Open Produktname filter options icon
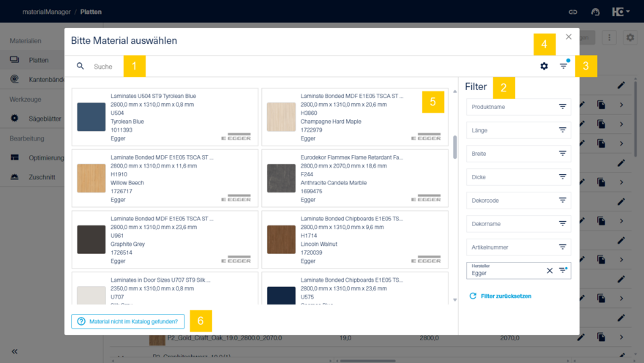The height and width of the screenshot is (363, 644). pos(562,107)
